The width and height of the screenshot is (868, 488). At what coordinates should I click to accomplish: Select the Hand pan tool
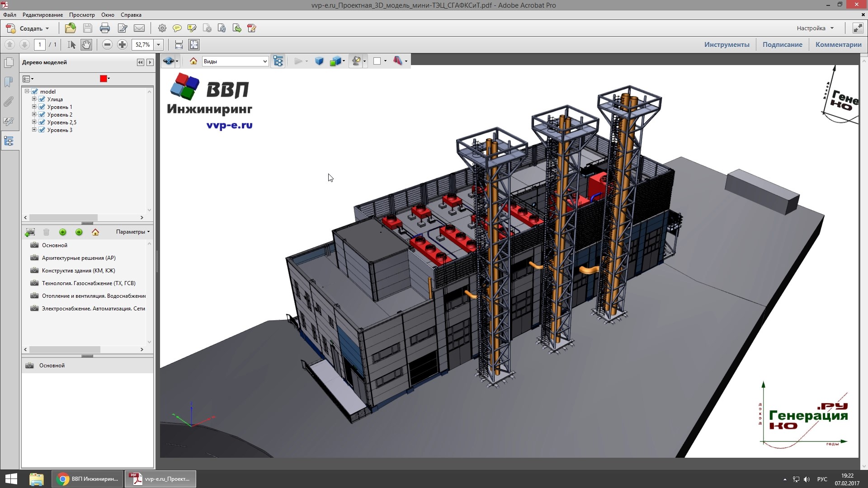pos(86,45)
